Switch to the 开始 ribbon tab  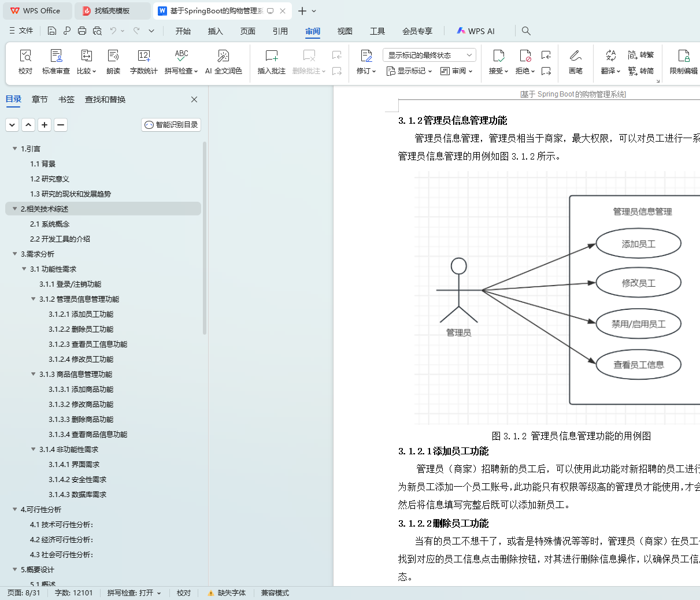[183, 31]
